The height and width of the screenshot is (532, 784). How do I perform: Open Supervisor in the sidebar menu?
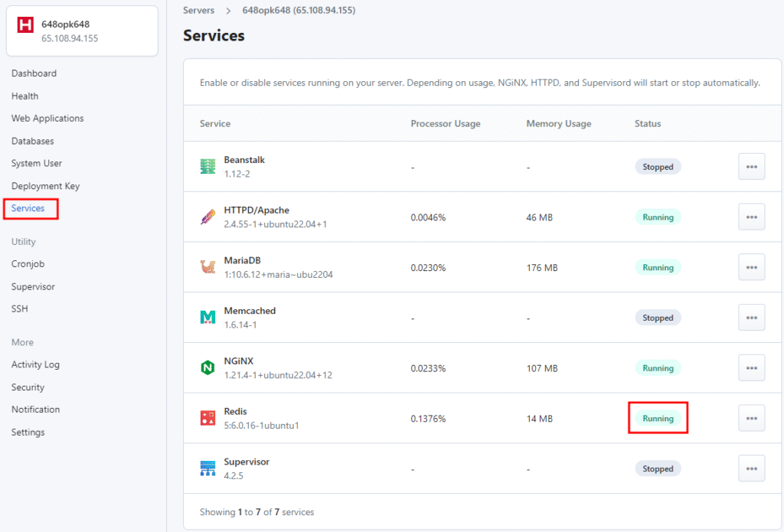click(x=33, y=286)
